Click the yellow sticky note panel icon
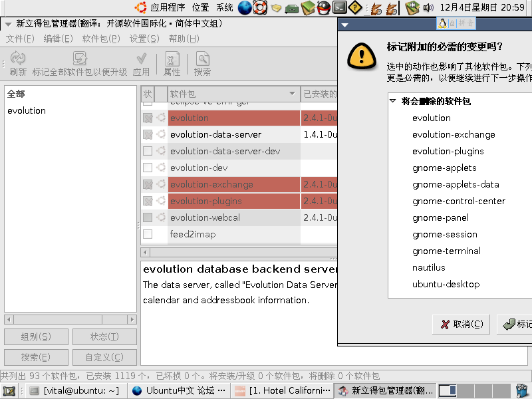This screenshot has height=399, width=532. (276, 7)
